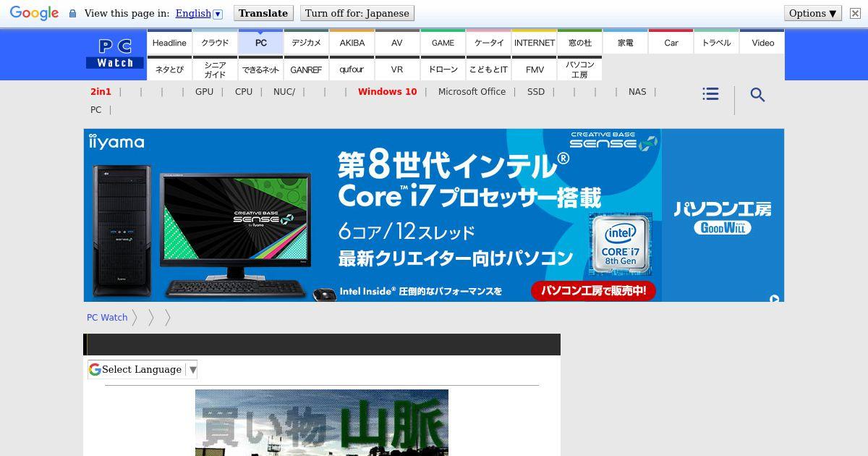Open the hamburger list menu icon
Image resolution: width=868 pixels, height=456 pixels.
click(710, 94)
